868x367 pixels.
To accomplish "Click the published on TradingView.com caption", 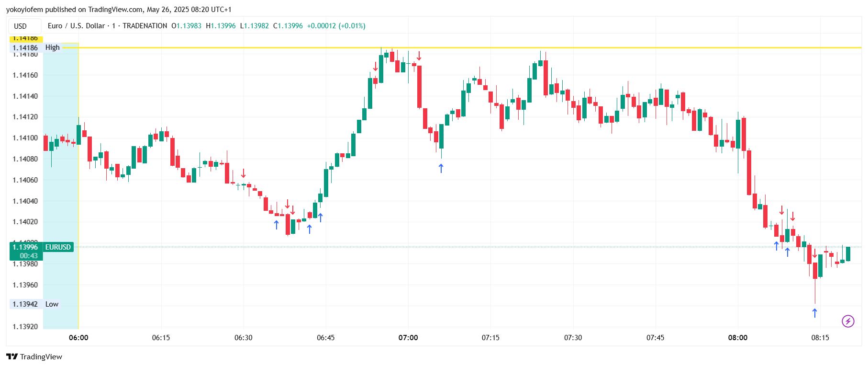I will pyautogui.click(x=119, y=10).
